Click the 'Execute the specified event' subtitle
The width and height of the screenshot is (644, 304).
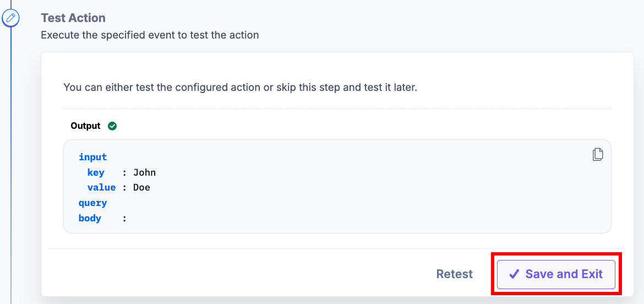tap(150, 35)
